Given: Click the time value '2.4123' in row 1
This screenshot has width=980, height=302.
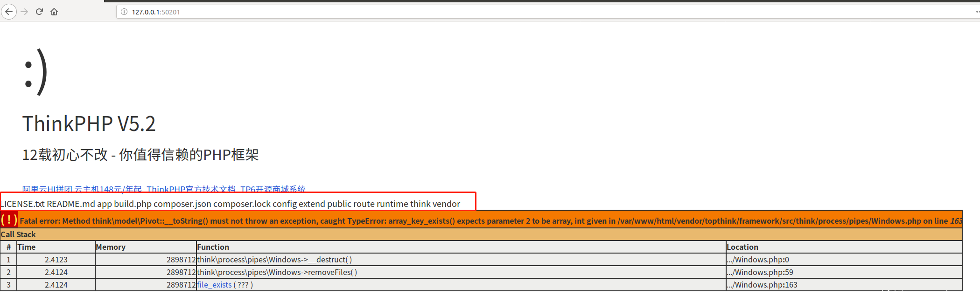Looking at the screenshot, I should [x=56, y=260].
